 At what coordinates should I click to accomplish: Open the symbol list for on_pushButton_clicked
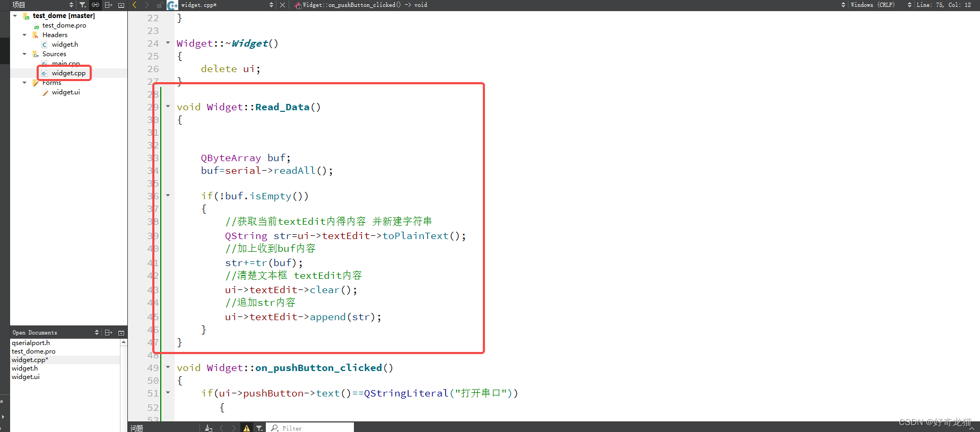click(x=365, y=5)
